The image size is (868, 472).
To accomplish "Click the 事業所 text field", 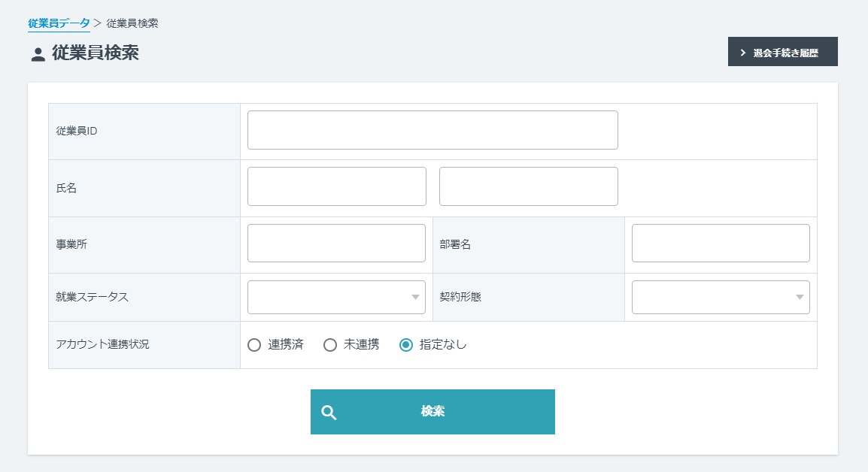I will point(336,243).
